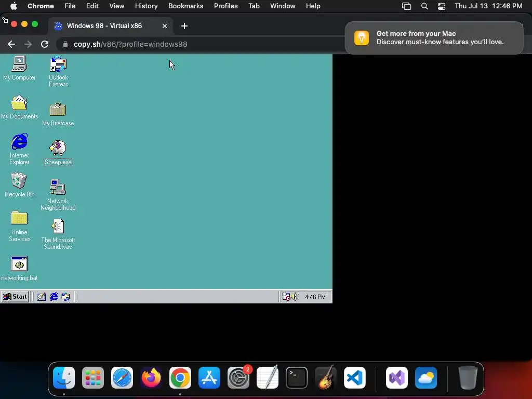
Task: Open System Settings from the Dock
Action: click(x=238, y=378)
